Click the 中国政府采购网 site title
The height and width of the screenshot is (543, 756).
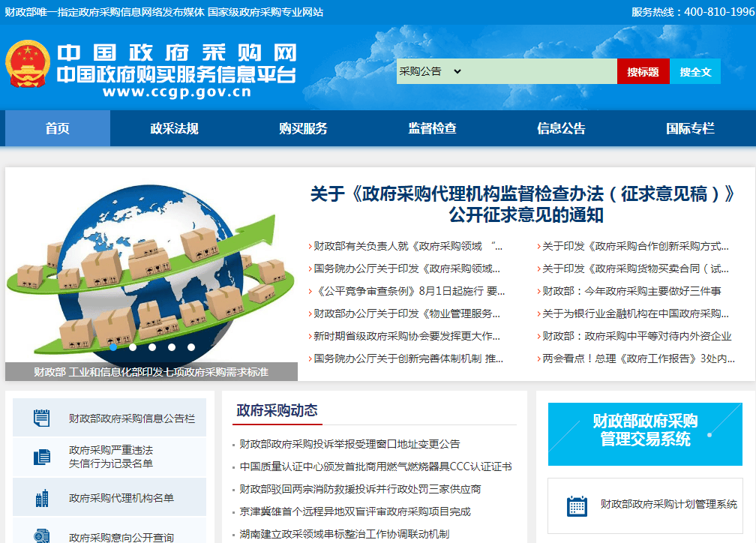(x=177, y=53)
